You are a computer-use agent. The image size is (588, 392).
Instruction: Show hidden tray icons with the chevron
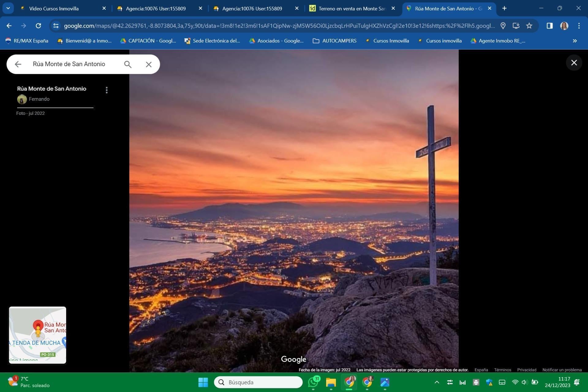[437, 382]
